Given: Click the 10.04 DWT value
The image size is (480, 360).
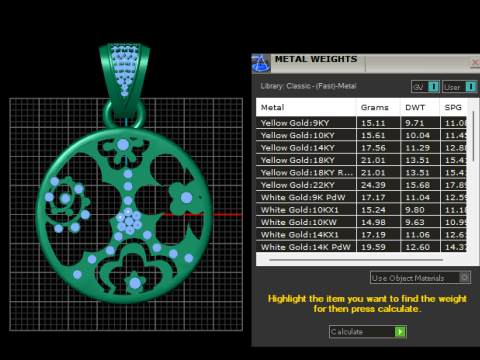Looking at the screenshot, I should (417, 135).
